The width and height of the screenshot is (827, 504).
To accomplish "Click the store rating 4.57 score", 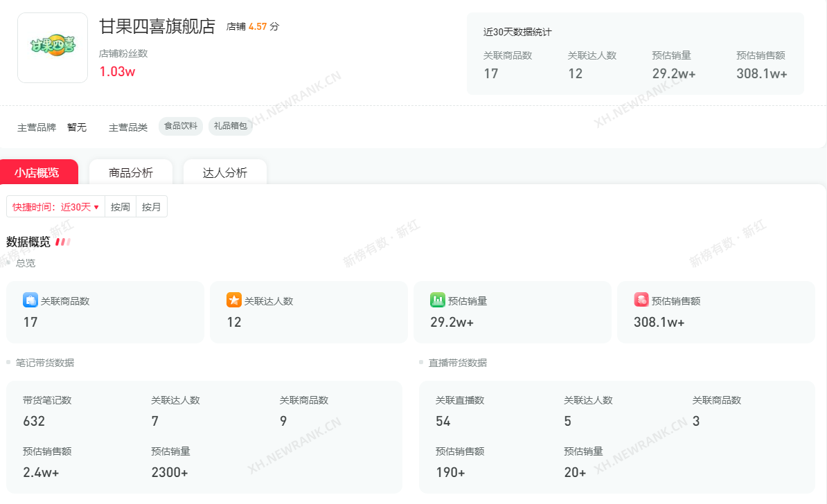I will click(257, 27).
